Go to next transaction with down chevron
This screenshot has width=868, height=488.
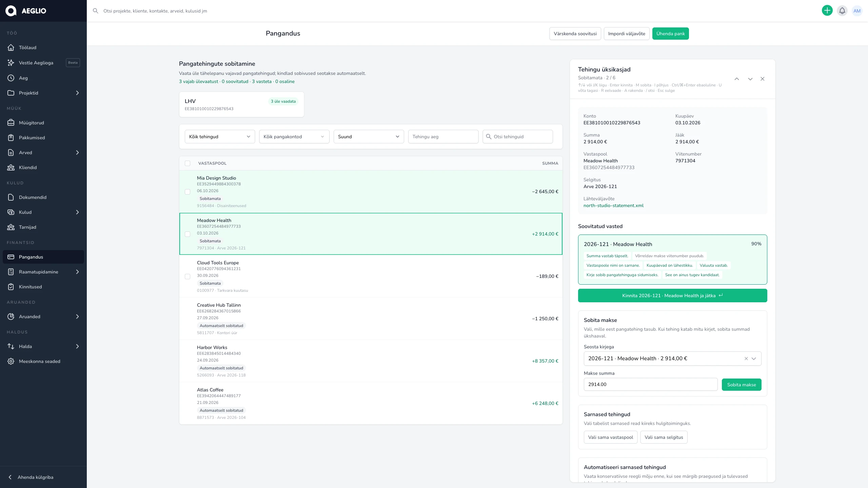[750, 79]
